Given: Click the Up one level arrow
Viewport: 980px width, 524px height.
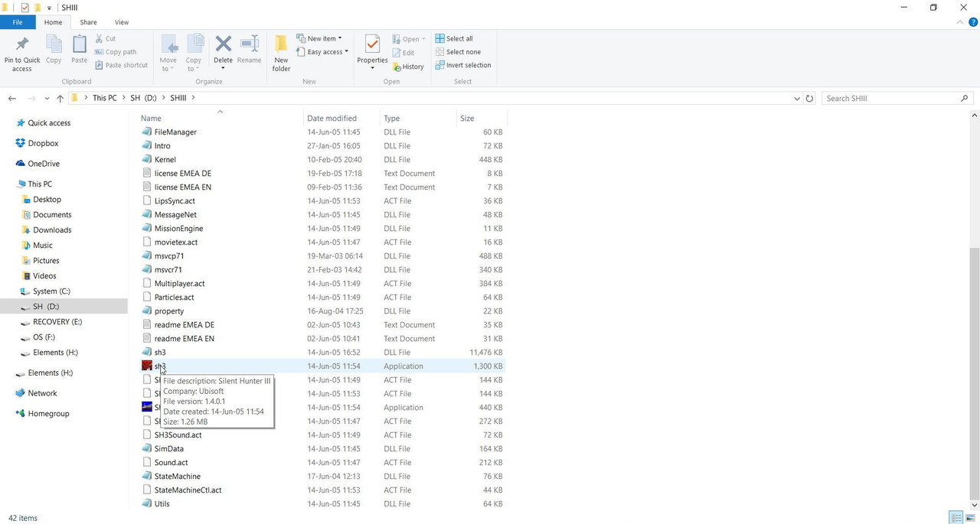Looking at the screenshot, I should 60,98.
